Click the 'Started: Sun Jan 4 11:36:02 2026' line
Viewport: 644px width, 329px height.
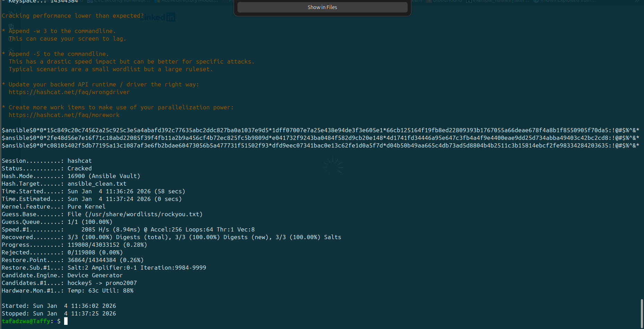click(x=59, y=306)
